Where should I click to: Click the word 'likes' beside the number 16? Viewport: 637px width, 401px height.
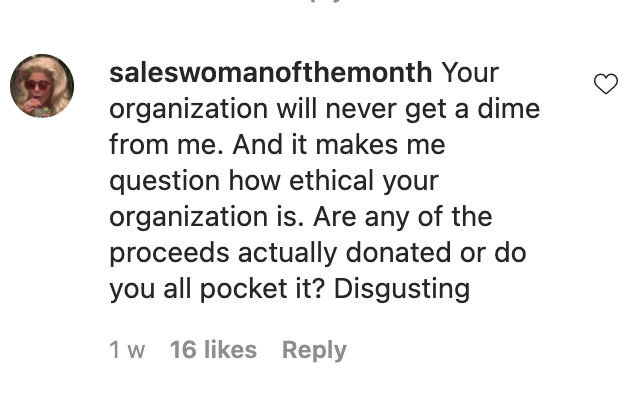pos(230,350)
